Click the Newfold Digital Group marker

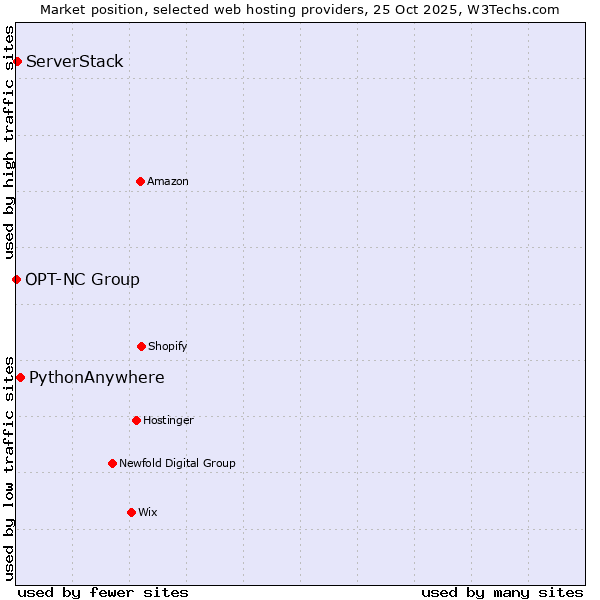112,463
